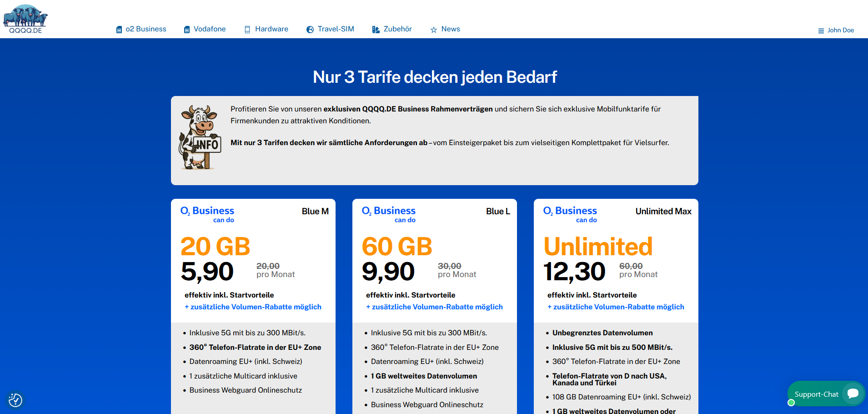Open cookie settings via bottom-left icon

point(15,400)
